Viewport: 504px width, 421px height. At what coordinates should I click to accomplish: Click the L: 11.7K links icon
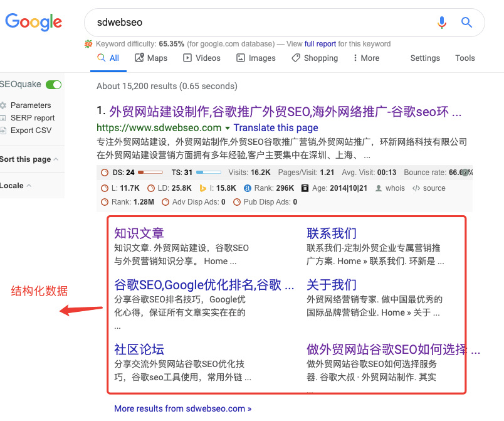click(x=105, y=188)
